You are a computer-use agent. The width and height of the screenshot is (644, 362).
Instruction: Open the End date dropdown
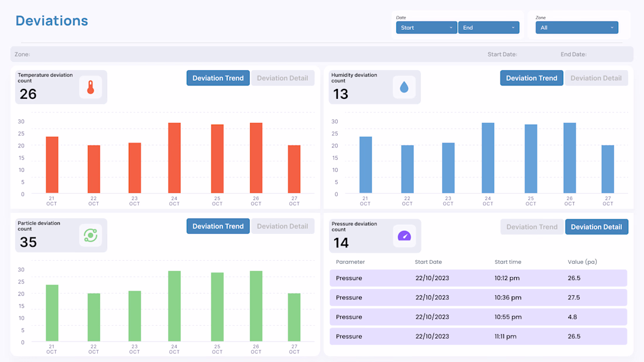tap(489, 27)
